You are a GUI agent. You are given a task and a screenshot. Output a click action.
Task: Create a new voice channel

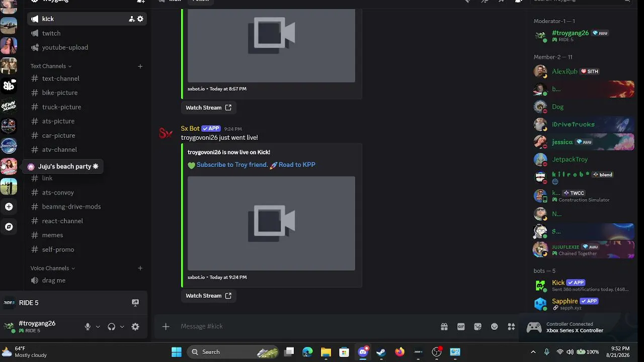140,268
